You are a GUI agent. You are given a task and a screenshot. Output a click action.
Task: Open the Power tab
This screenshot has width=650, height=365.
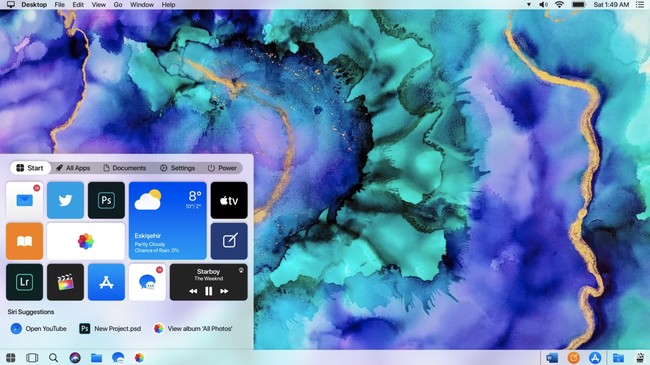click(222, 168)
